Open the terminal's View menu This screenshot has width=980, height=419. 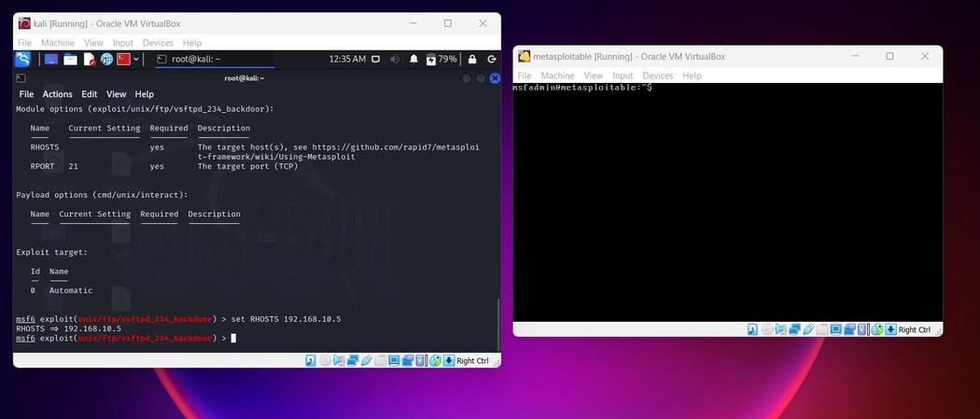pyautogui.click(x=117, y=94)
